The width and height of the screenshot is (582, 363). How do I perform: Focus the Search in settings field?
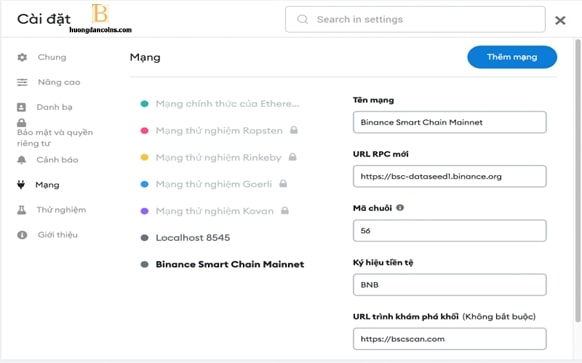click(x=415, y=19)
